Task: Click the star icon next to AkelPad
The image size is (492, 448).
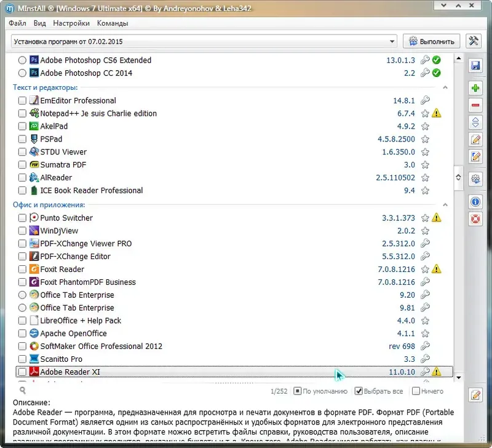Action: tap(425, 126)
